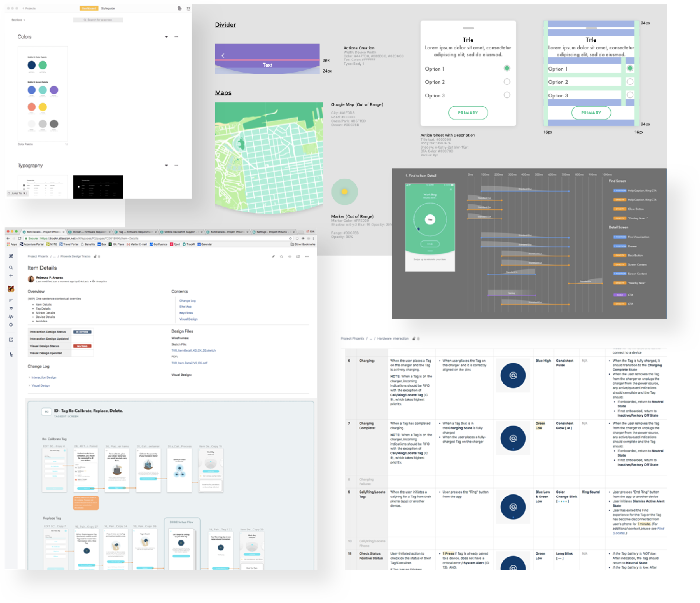Switch to Tag — Firmware Requirements browser tab
Screen dimensions: 700x603
[135, 232]
